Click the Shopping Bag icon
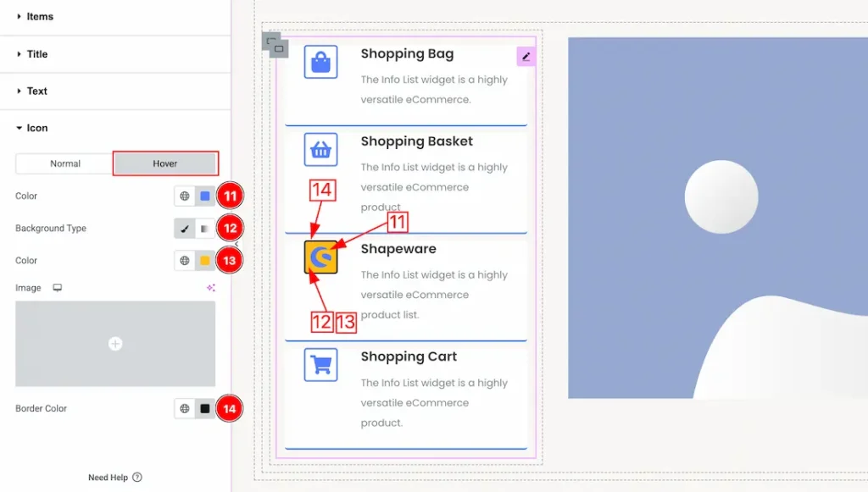This screenshot has height=492, width=868. [x=320, y=62]
